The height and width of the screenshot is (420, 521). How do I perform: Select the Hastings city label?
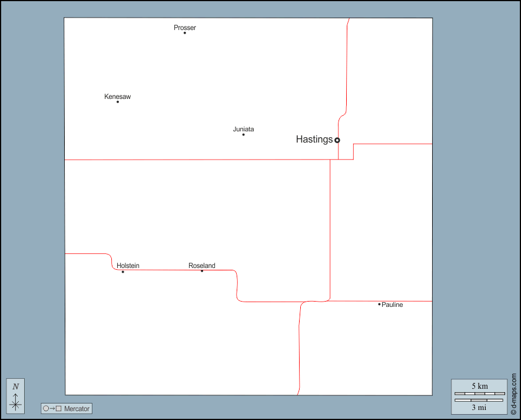tap(314, 140)
